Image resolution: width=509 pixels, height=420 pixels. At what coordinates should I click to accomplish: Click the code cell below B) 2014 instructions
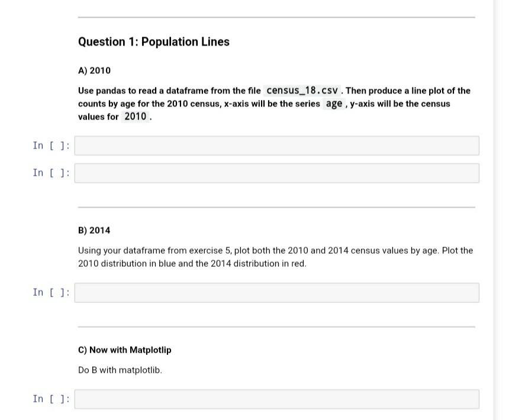tap(275, 292)
